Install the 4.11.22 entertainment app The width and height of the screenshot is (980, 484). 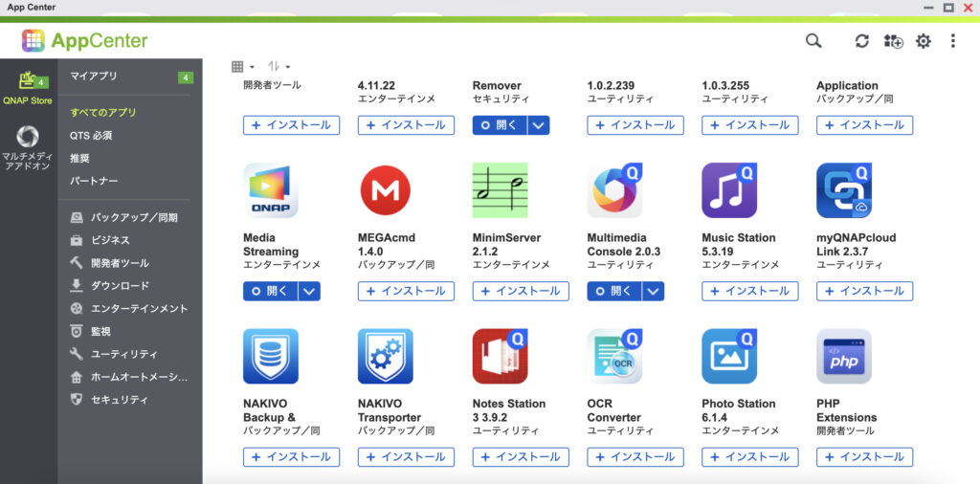pyautogui.click(x=406, y=125)
